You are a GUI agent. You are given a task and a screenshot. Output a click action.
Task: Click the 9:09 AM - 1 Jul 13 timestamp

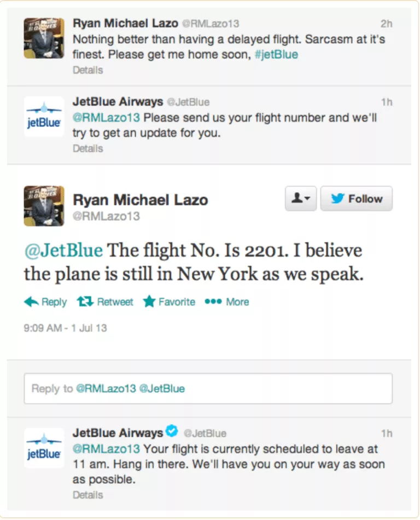tap(65, 328)
